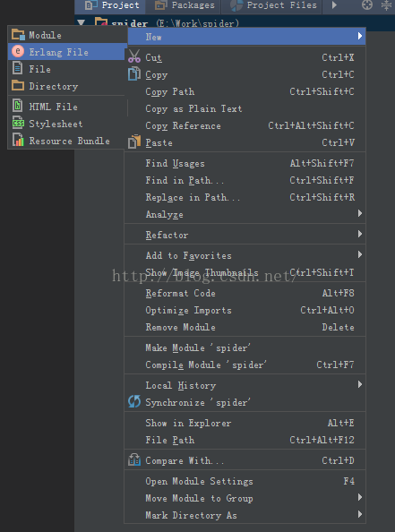Click the Compare With icon

(x=134, y=460)
